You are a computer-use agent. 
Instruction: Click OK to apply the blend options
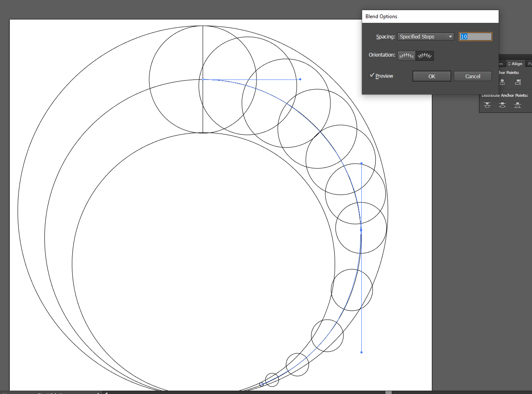[x=431, y=76]
